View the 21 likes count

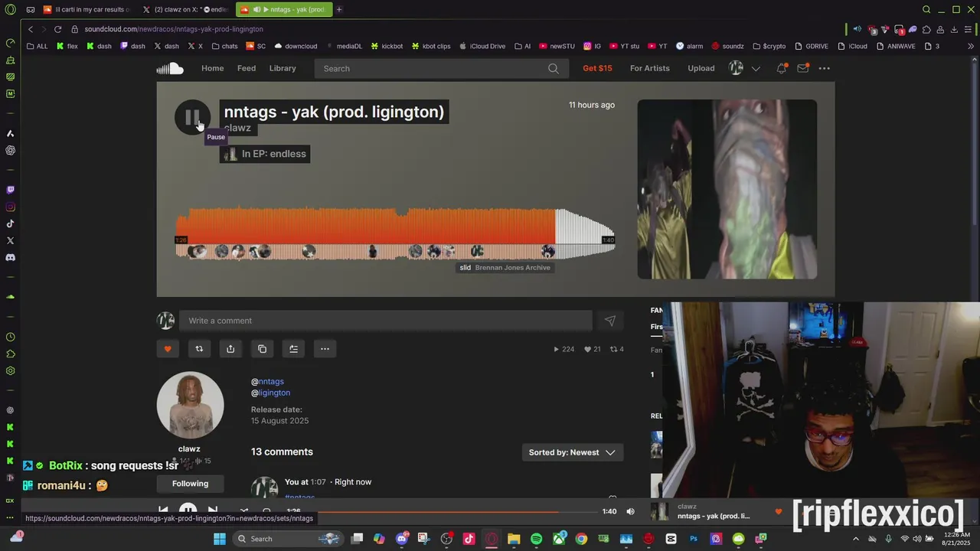592,349
